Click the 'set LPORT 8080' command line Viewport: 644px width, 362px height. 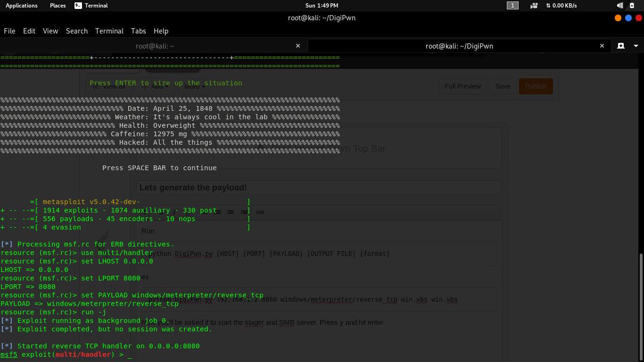pyautogui.click(x=70, y=278)
